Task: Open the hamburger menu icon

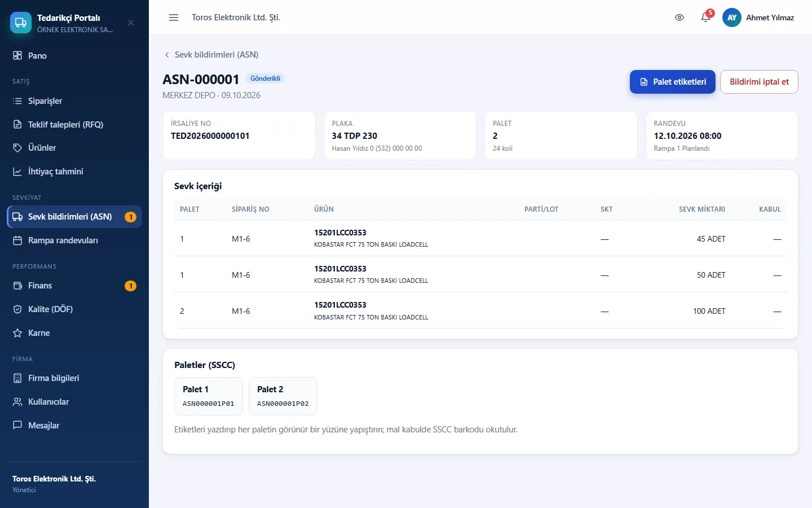Action: click(174, 17)
